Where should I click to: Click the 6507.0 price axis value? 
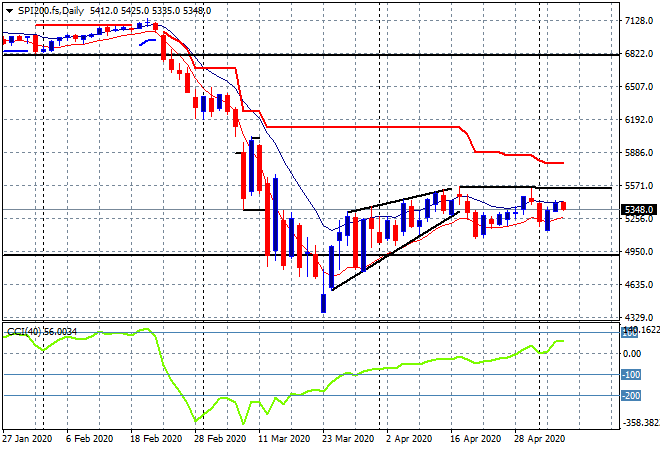[x=639, y=87]
